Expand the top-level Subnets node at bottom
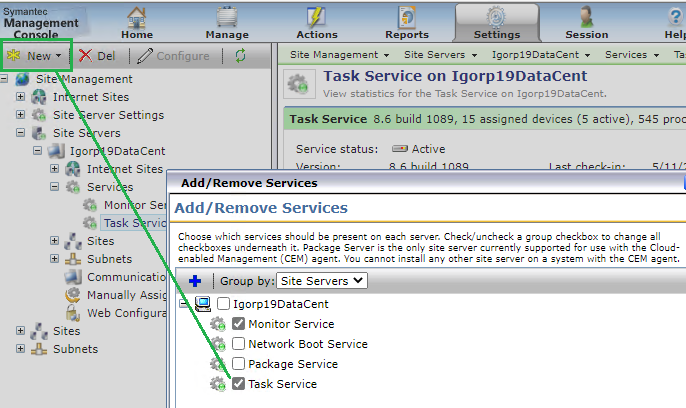The height and width of the screenshot is (408, 686). (20, 348)
